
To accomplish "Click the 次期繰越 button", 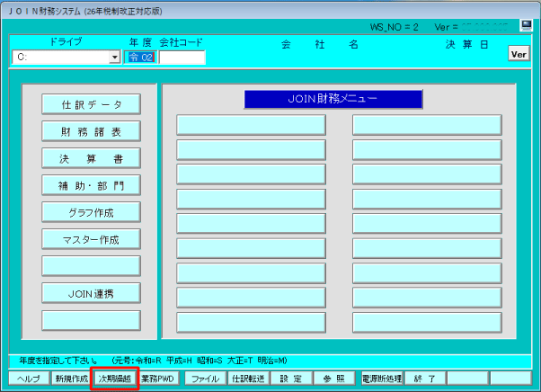I will click(x=115, y=379).
